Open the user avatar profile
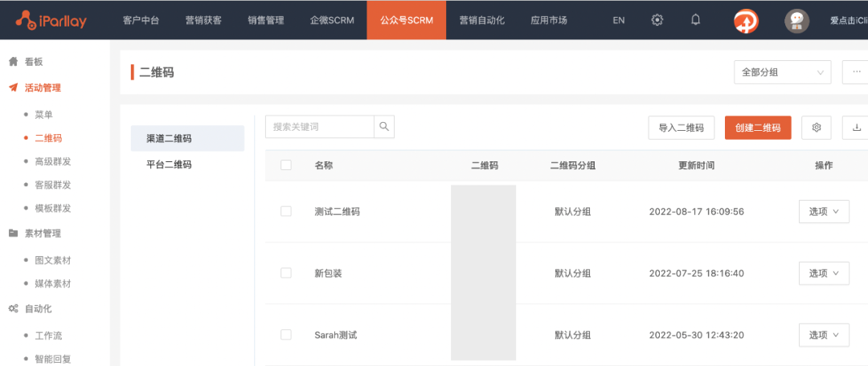Viewport: 868px width, 366px height. (796, 20)
